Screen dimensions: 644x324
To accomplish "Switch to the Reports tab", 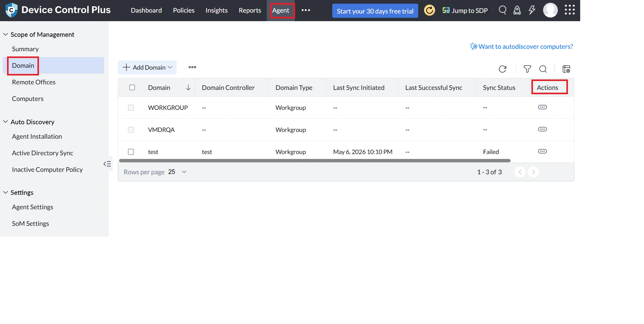I will pyautogui.click(x=250, y=10).
